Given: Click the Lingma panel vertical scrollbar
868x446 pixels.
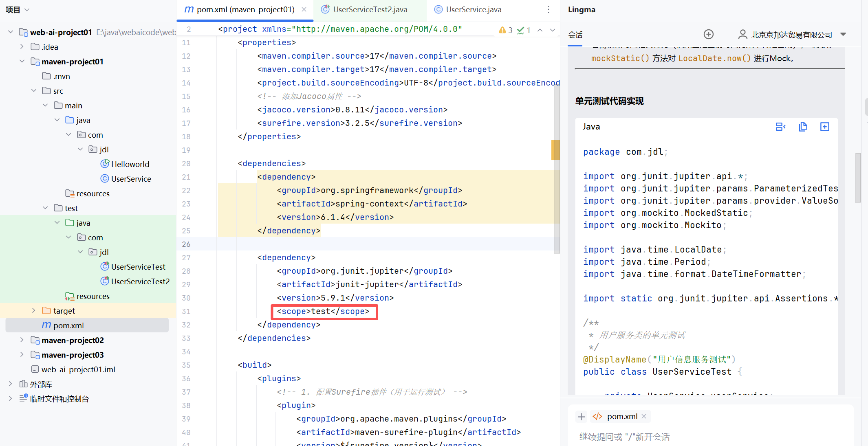Looking at the screenshot, I should point(857,178).
